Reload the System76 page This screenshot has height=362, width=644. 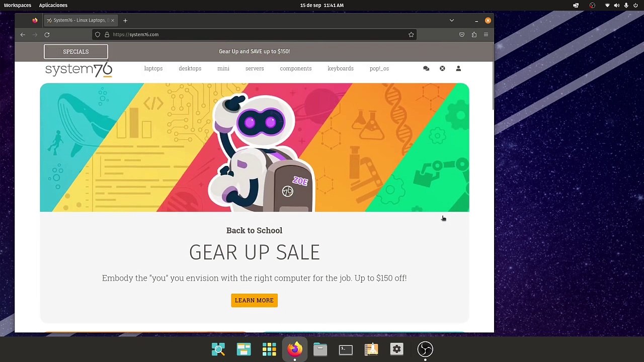47,35
